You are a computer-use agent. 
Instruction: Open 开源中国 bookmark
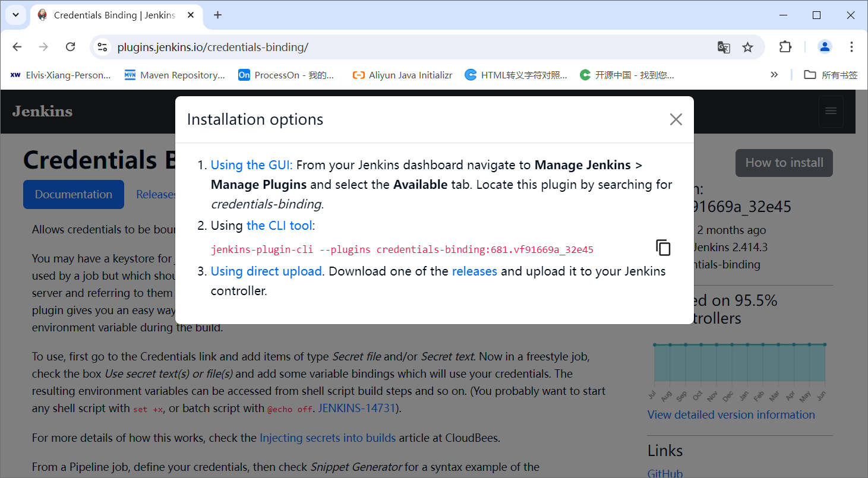[627, 75]
